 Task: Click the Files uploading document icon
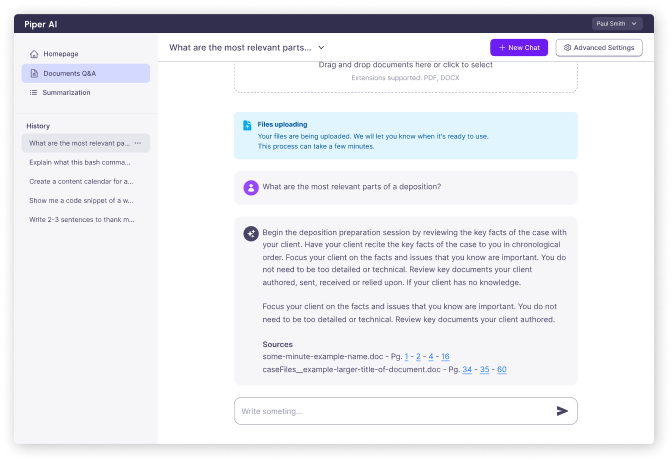click(x=247, y=125)
